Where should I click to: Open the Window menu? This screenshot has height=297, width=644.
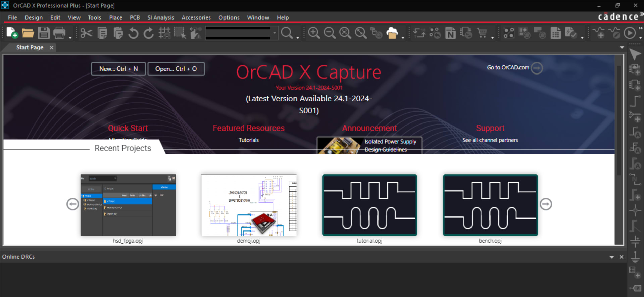(x=258, y=17)
